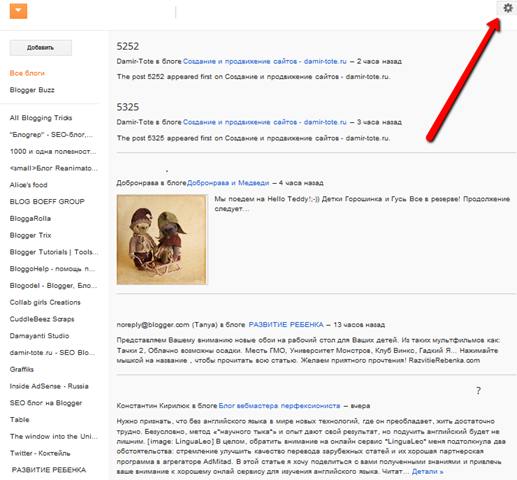Select Все блоги in the sidebar

[x=27, y=73]
